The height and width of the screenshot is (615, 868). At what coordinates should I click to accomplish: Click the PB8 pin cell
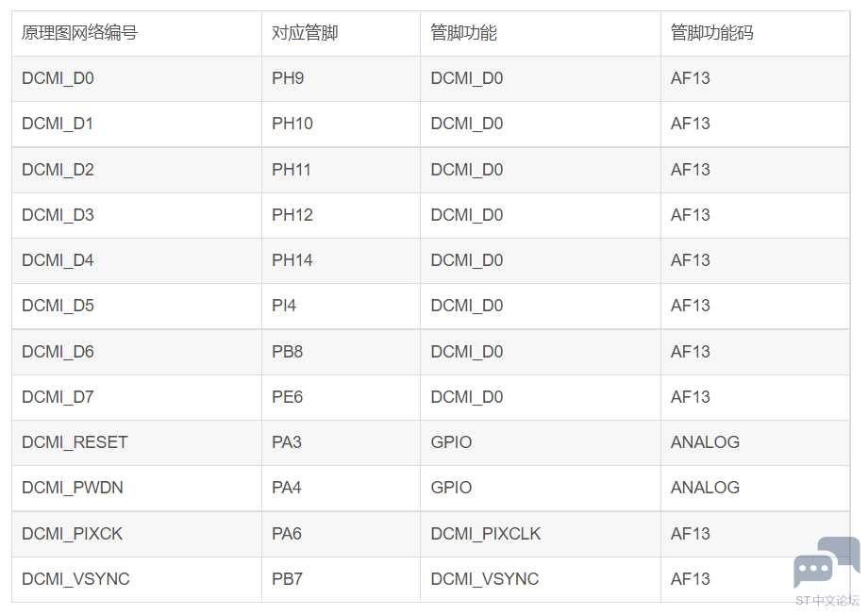click(341, 352)
